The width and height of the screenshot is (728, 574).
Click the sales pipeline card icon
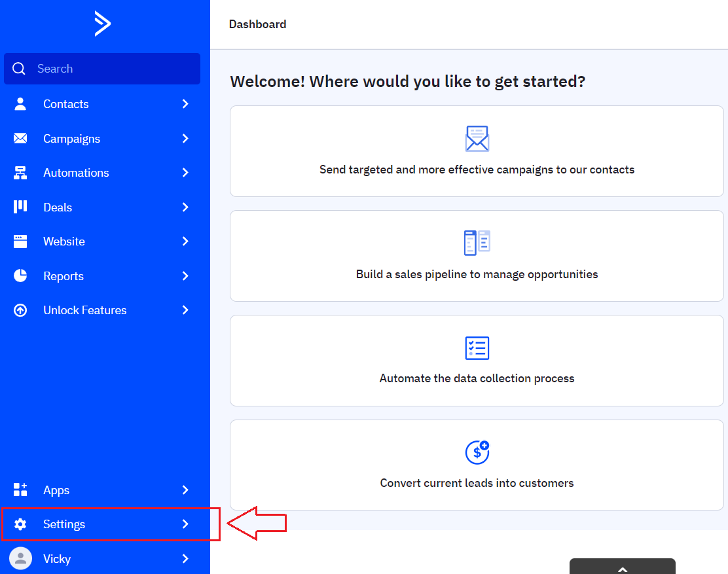pyautogui.click(x=477, y=243)
